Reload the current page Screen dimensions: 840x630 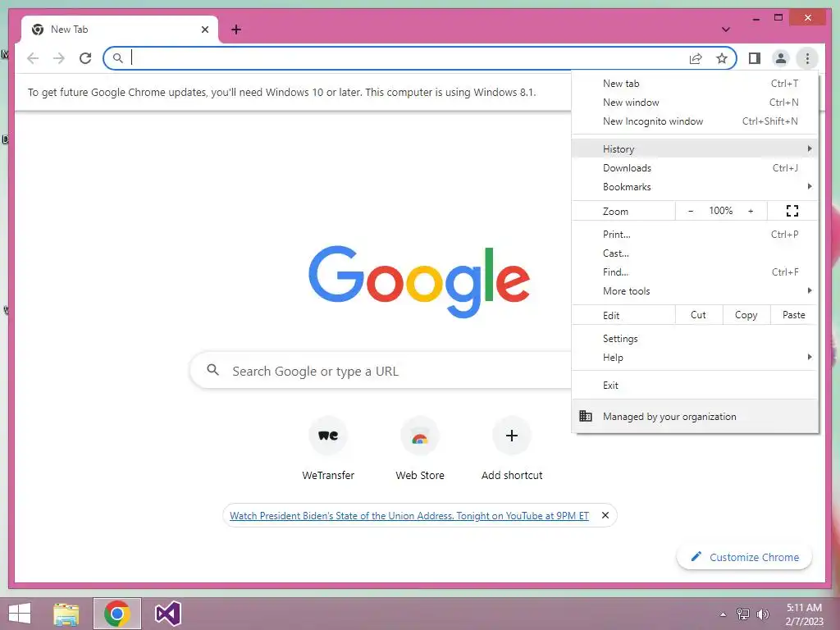[x=85, y=58]
